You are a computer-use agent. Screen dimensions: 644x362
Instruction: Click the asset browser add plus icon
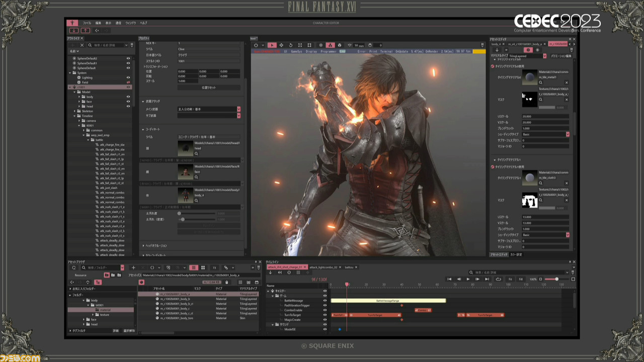coord(133,267)
